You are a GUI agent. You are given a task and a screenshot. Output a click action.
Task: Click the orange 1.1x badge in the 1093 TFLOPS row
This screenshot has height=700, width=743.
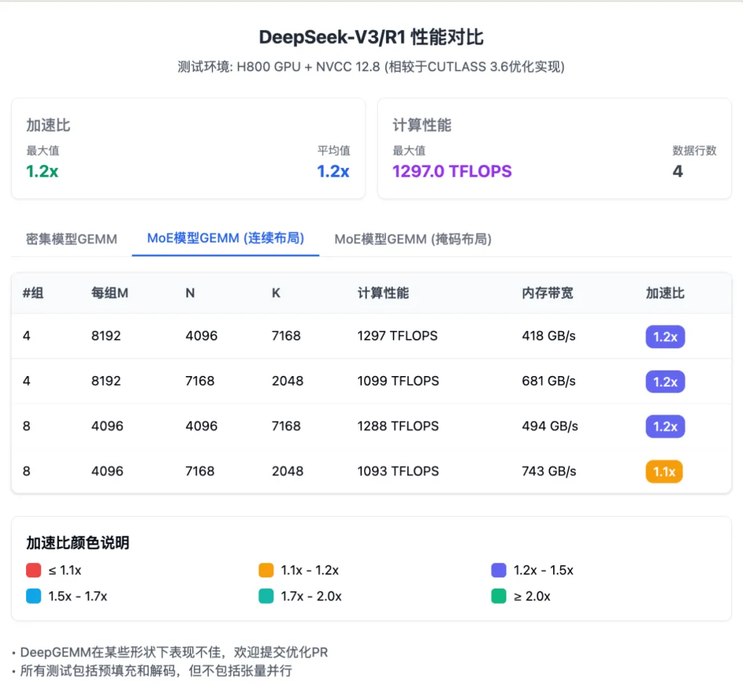coord(665,472)
